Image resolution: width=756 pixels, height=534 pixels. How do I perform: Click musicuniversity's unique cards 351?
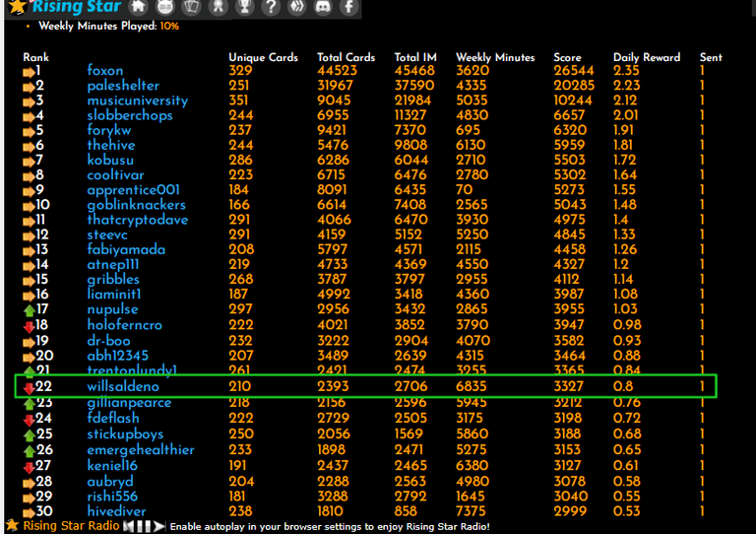coord(240,100)
